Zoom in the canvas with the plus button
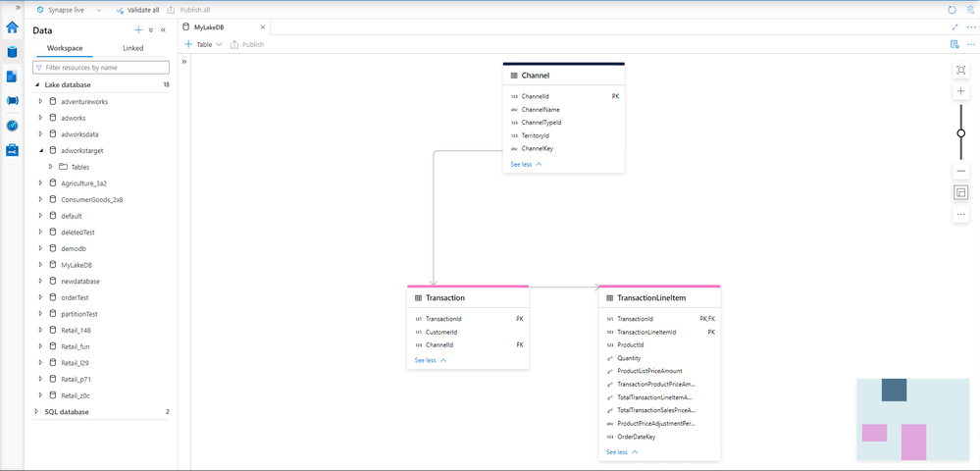980x471 pixels. [x=961, y=91]
